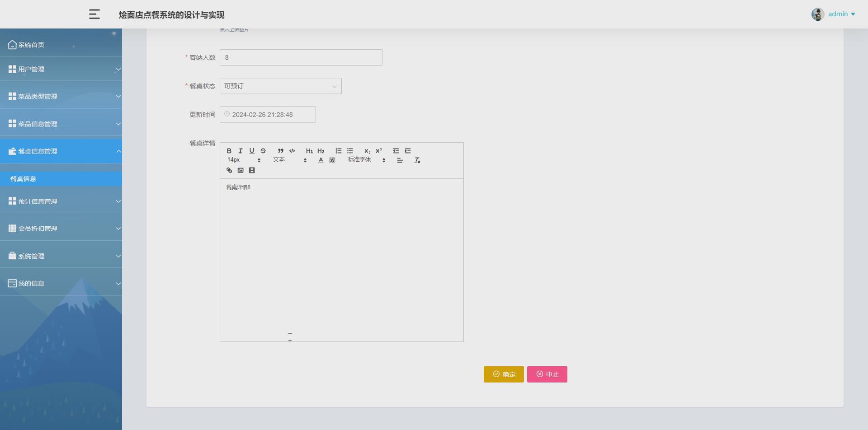Viewport: 868px width, 430px height.
Task: Open the 餐桌状态 dropdown showing 可预订
Action: (281, 86)
